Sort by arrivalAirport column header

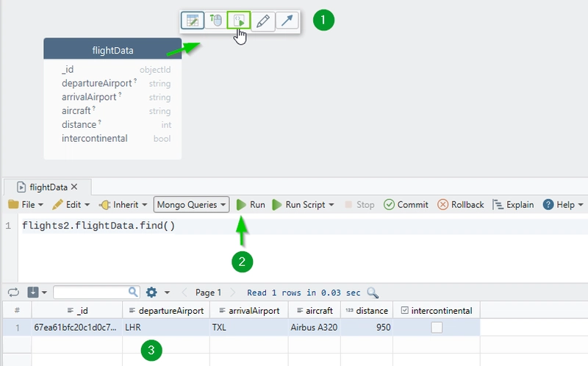click(x=249, y=310)
